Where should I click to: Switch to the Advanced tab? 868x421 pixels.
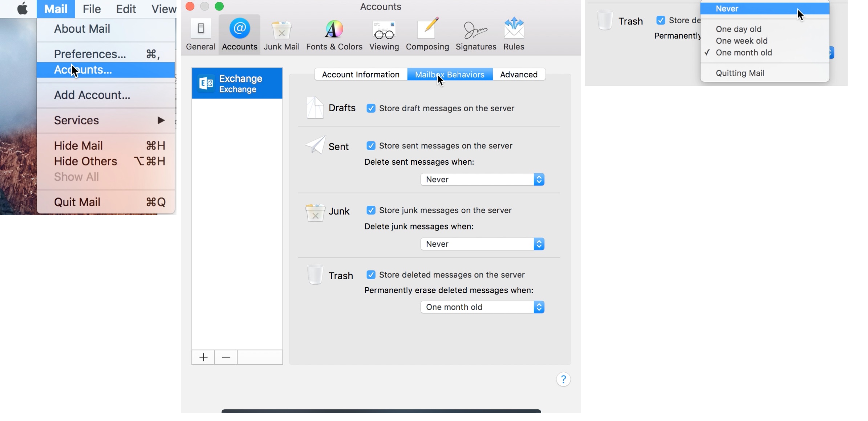[519, 74]
